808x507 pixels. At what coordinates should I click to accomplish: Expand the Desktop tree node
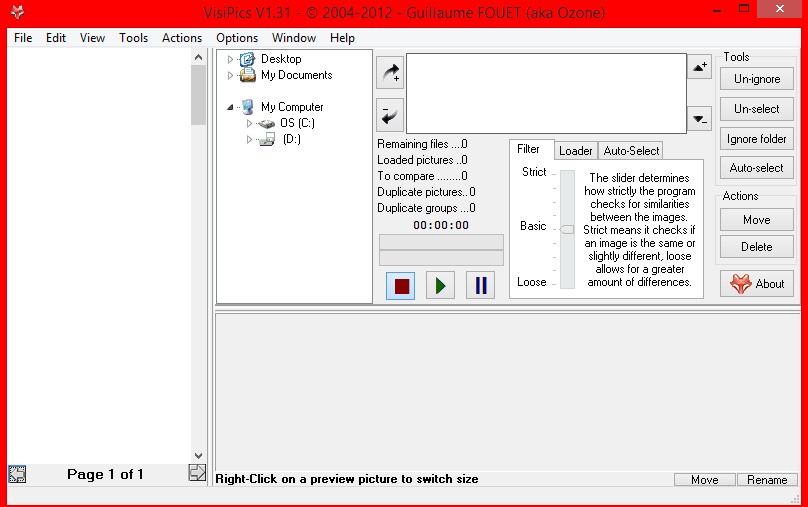pos(230,59)
